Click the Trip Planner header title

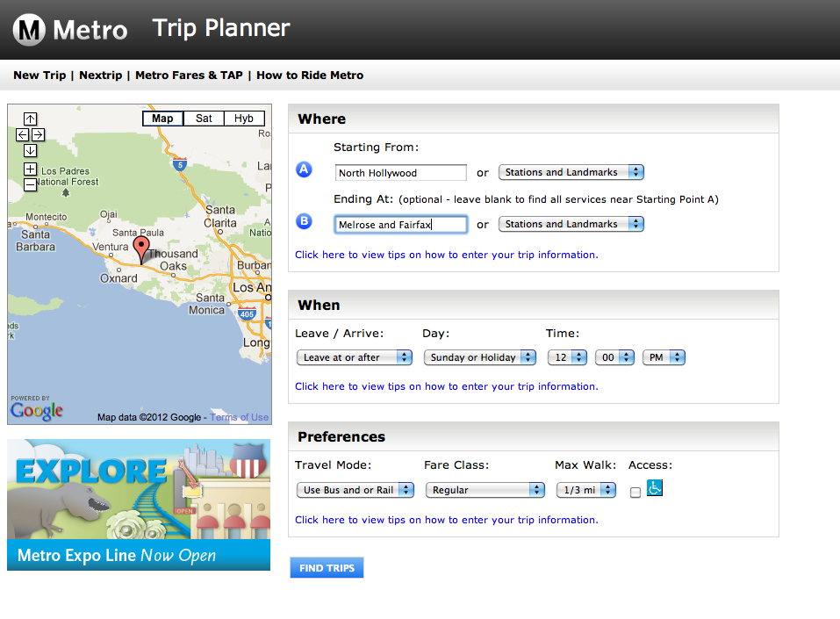(x=221, y=28)
